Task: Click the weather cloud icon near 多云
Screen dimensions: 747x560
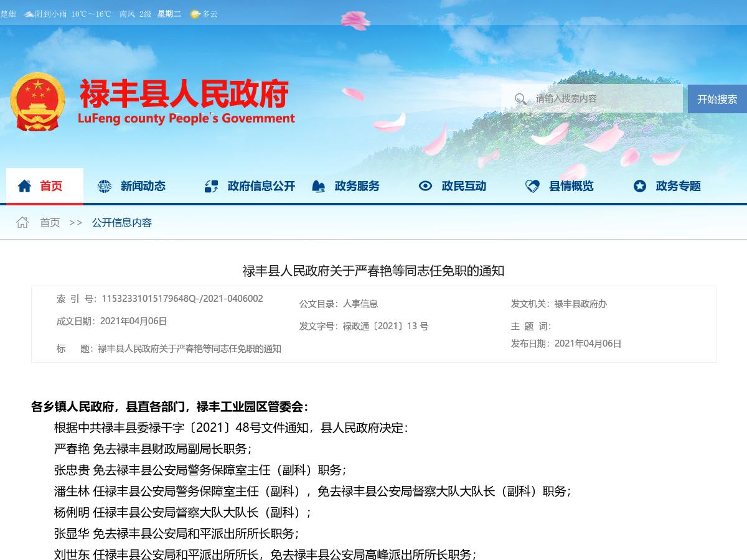Action: (x=195, y=14)
